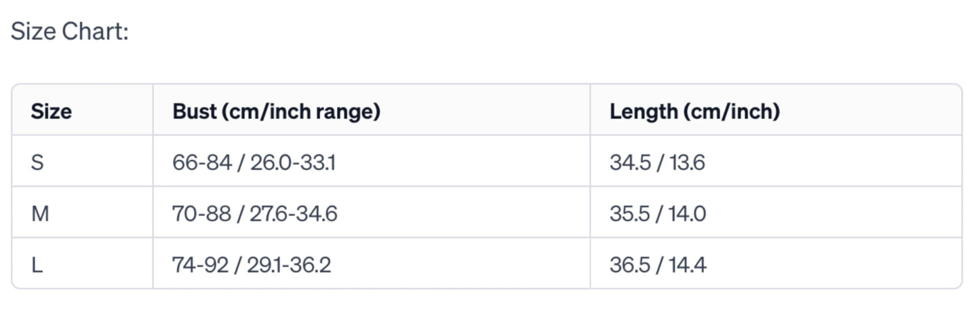Click length value 36.5 / 14.4

click(x=658, y=265)
